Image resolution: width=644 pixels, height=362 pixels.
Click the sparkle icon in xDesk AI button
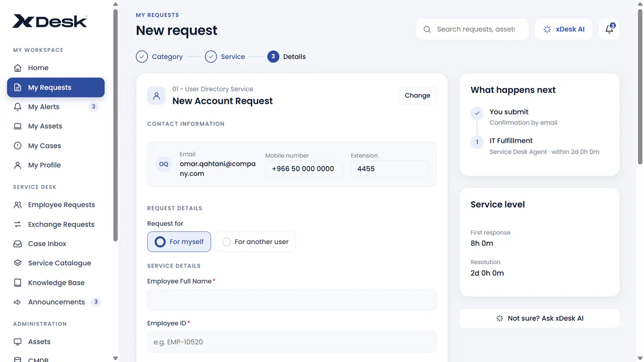[547, 29]
